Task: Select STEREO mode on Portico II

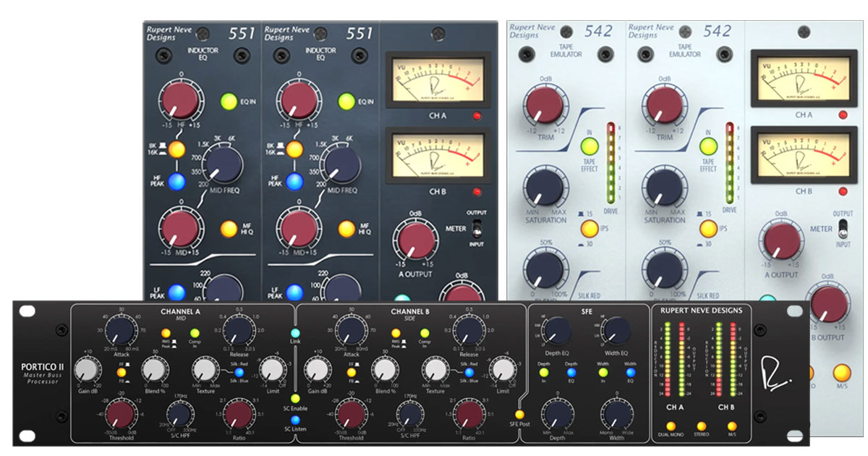Action: click(701, 426)
